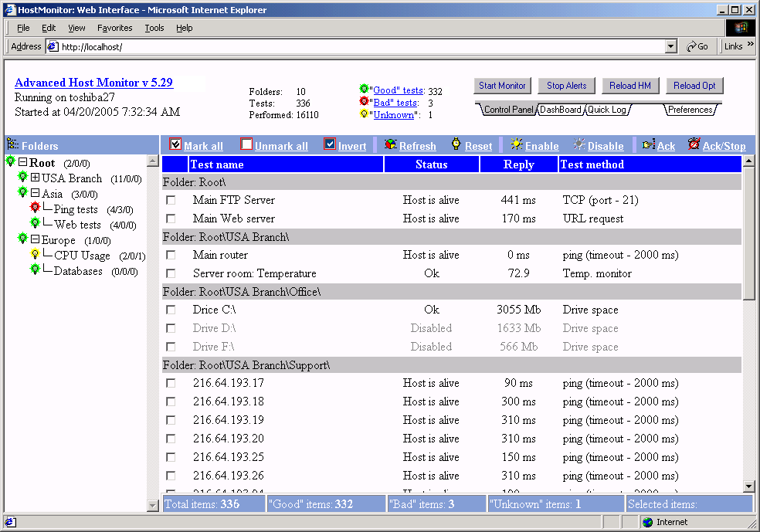
Task: Click the yellow Unknown tests status icon
Action: click(x=364, y=114)
